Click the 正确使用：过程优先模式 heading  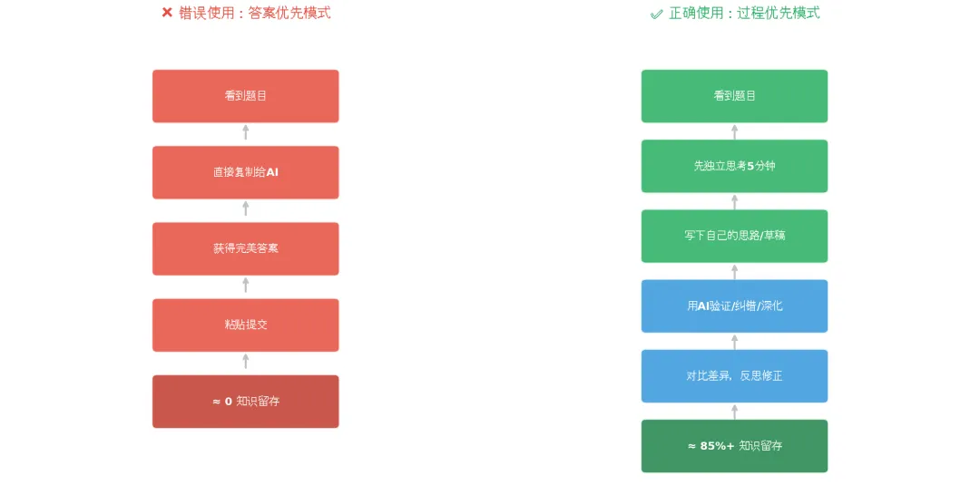[x=744, y=13]
